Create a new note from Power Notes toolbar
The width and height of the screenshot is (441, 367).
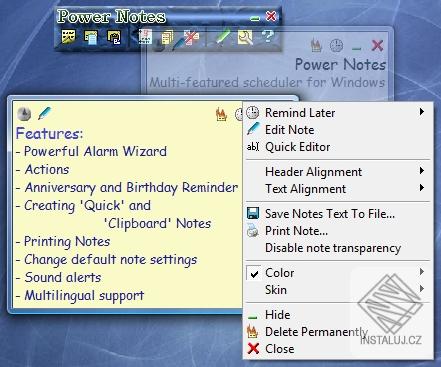pos(68,37)
